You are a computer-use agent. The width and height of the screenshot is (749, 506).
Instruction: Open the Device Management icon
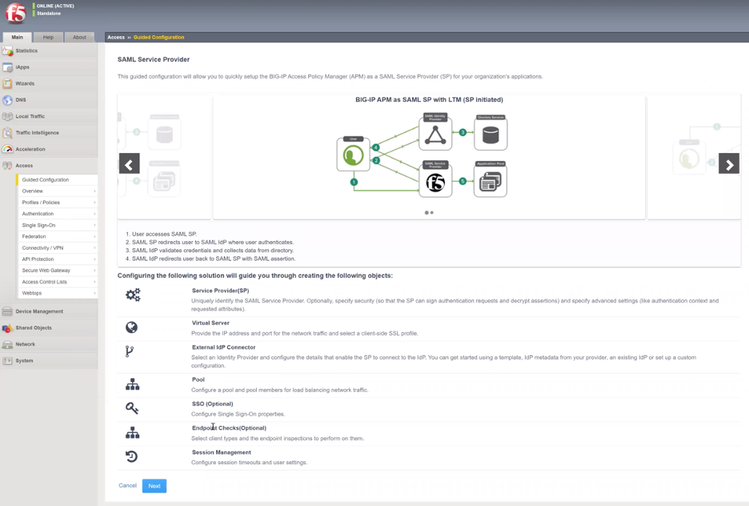tap(7, 312)
